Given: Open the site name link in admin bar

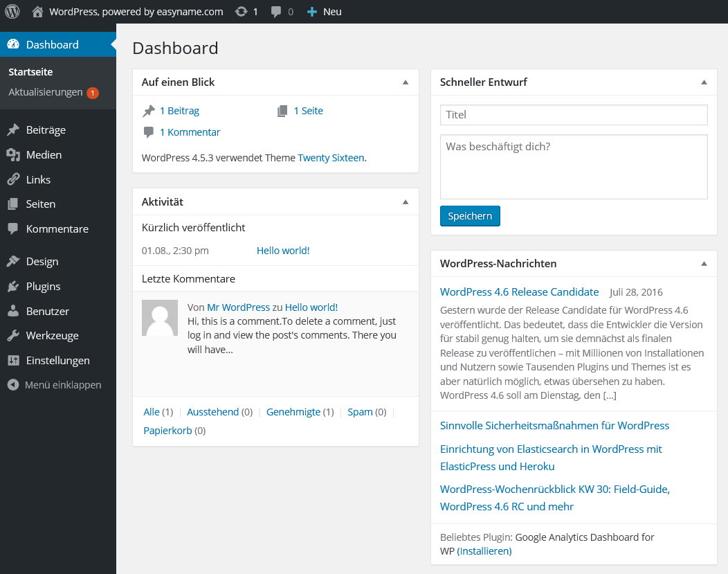Looking at the screenshot, I should pos(136,12).
